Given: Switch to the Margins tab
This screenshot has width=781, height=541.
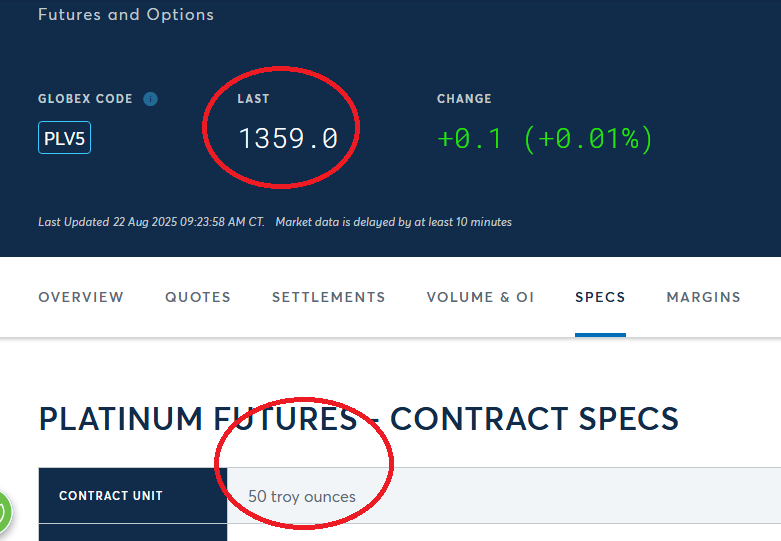Looking at the screenshot, I should (x=703, y=297).
